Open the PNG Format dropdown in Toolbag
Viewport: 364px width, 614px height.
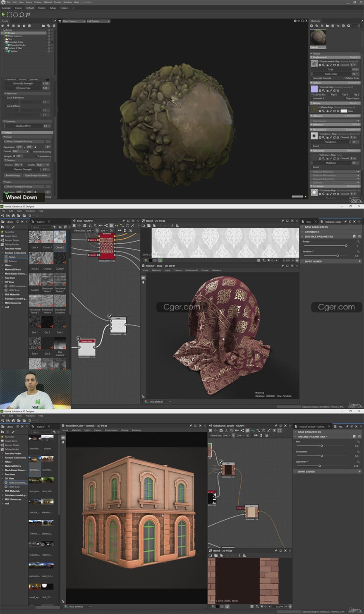20,151
